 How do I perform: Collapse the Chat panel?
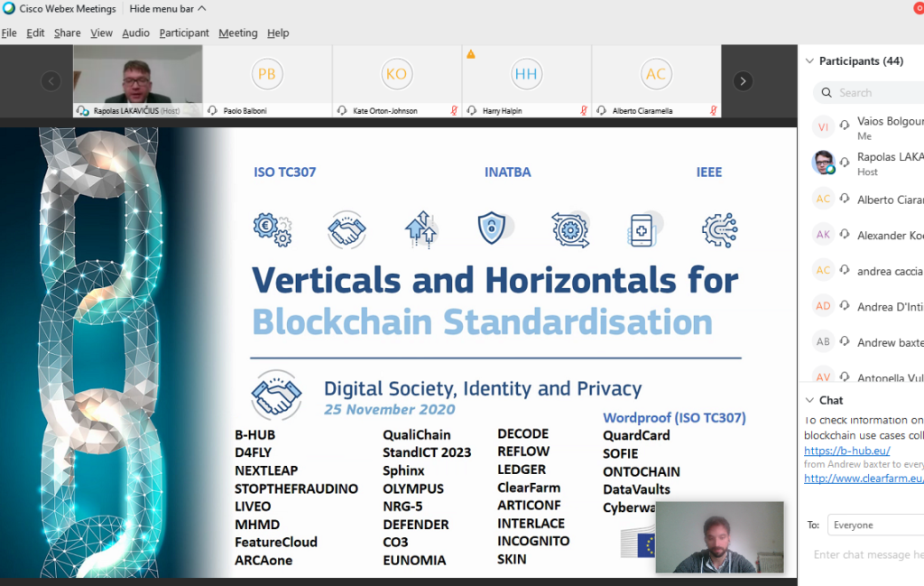[x=809, y=400]
